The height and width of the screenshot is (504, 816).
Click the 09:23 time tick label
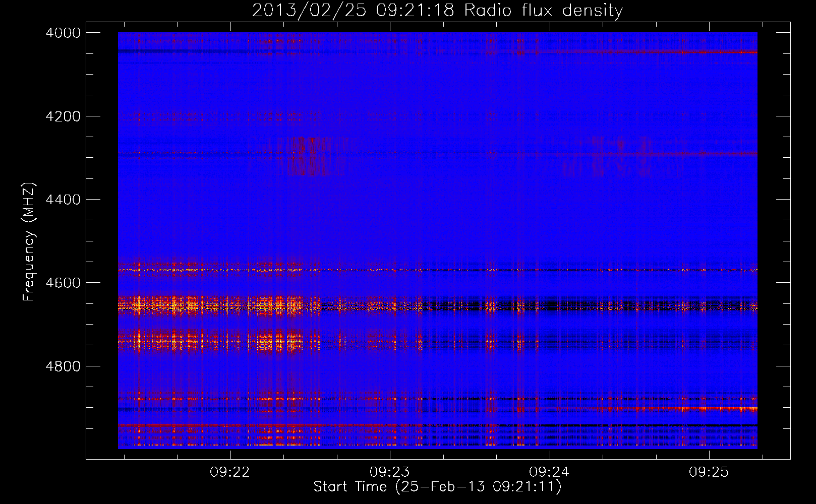[x=390, y=472]
